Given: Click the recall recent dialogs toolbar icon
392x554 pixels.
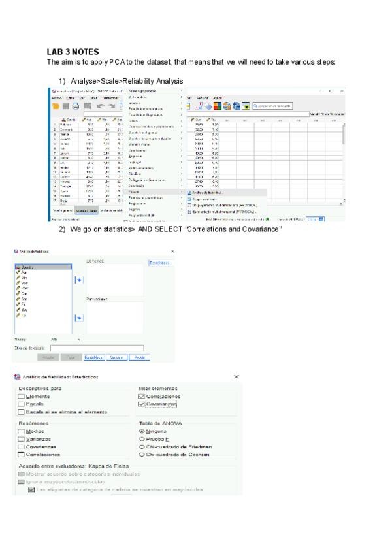Looking at the screenshot, I should tap(88, 106).
